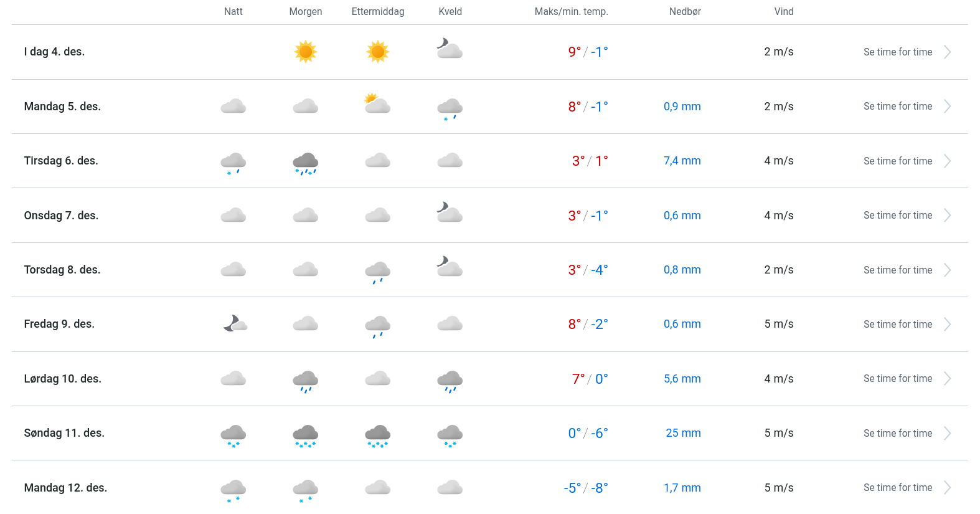The height and width of the screenshot is (514, 980).
Task: Expand Søndag 11. des. with the right chevron
Action: pos(947,434)
